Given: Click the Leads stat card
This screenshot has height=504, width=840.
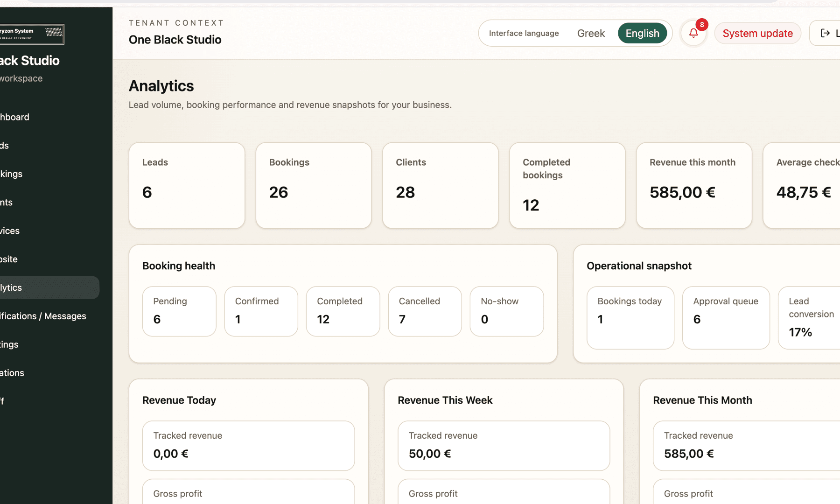Looking at the screenshot, I should [x=187, y=185].
